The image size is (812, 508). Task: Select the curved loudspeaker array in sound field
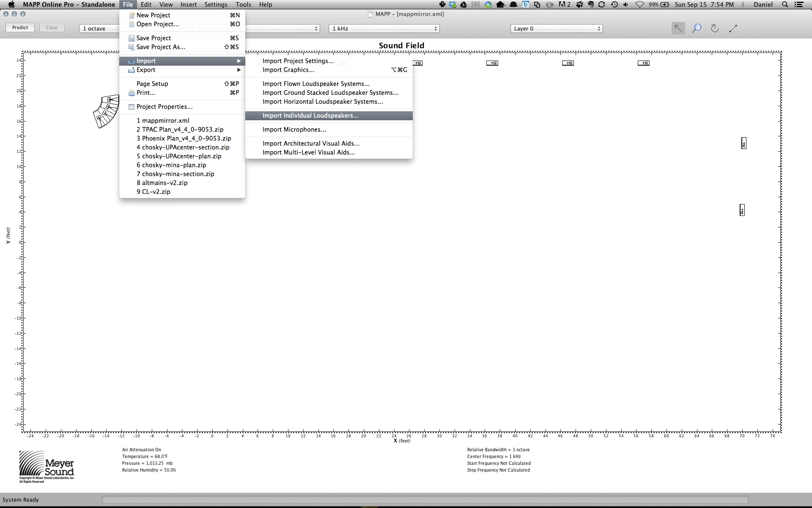(x=106, y=111)
